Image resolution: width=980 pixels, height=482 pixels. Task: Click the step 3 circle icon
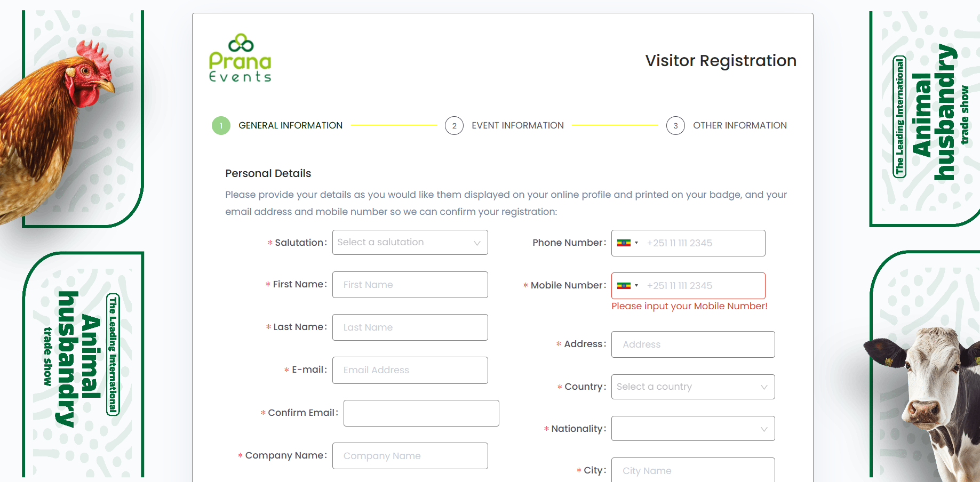(675, 126)
